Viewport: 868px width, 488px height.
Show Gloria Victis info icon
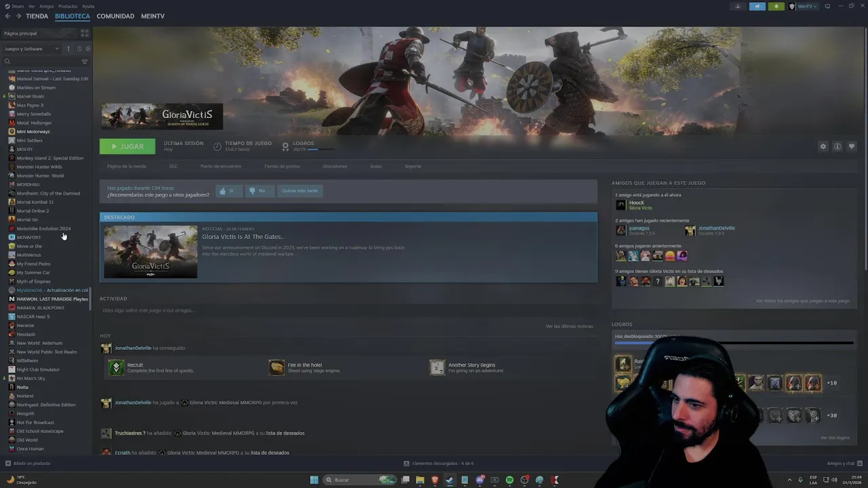[837, 146]
